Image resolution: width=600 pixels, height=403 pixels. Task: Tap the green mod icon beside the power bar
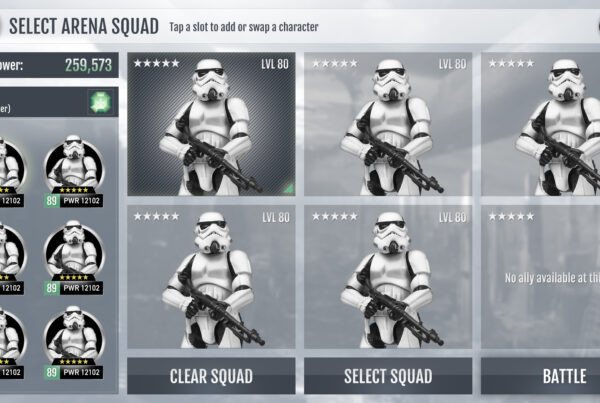(x=101, y=102)
